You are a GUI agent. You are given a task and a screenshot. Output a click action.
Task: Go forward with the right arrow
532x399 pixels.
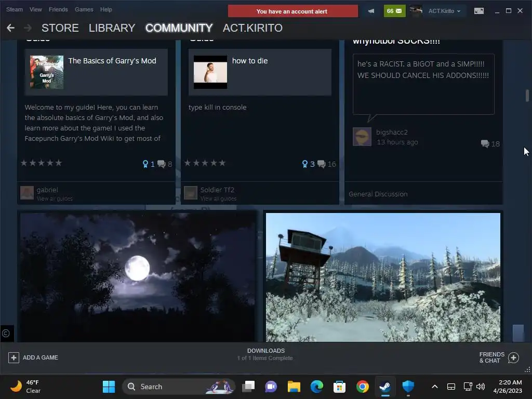coord(28,28)
